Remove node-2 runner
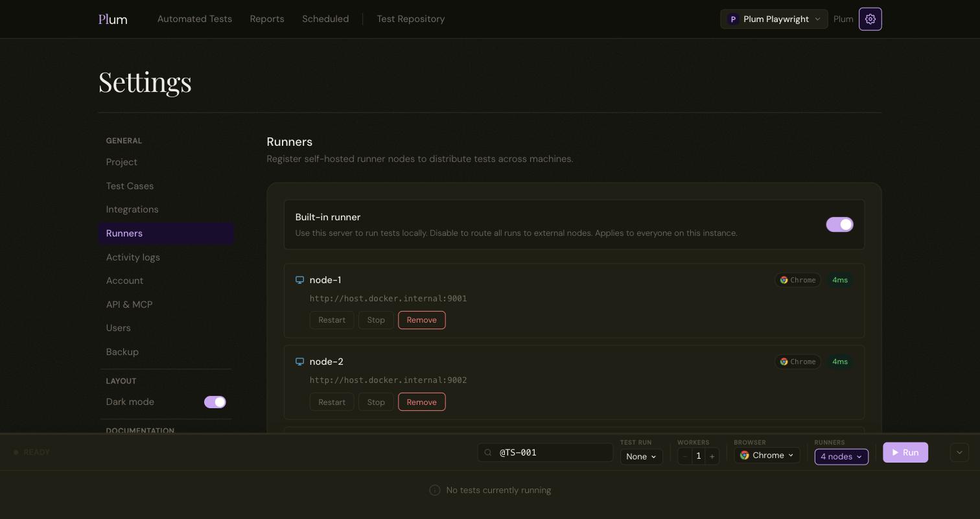980x519 pixels. (x=422, y=402)
